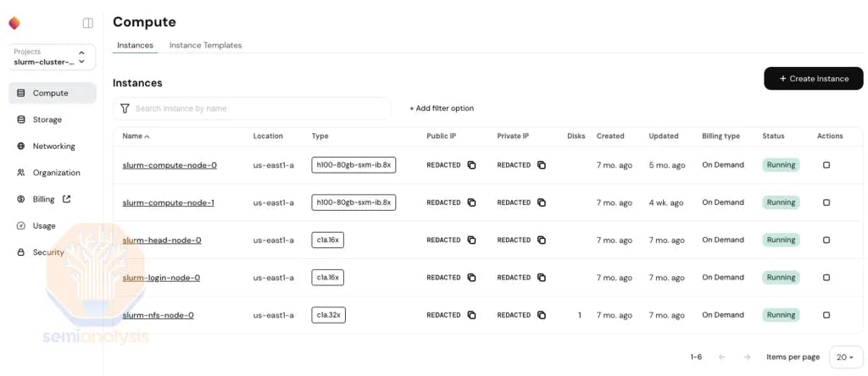Open the Projects selector dropdown
868x376 pixels.
[x=52, y=57]
